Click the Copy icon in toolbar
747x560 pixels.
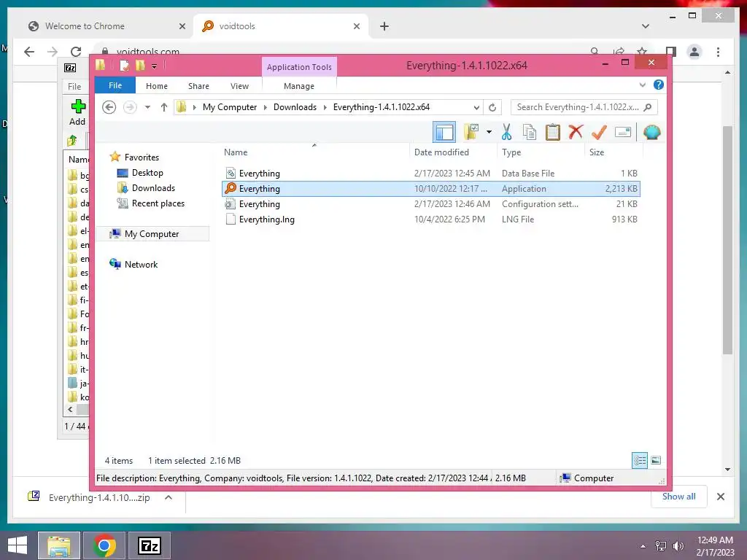(x=530, y=132)
